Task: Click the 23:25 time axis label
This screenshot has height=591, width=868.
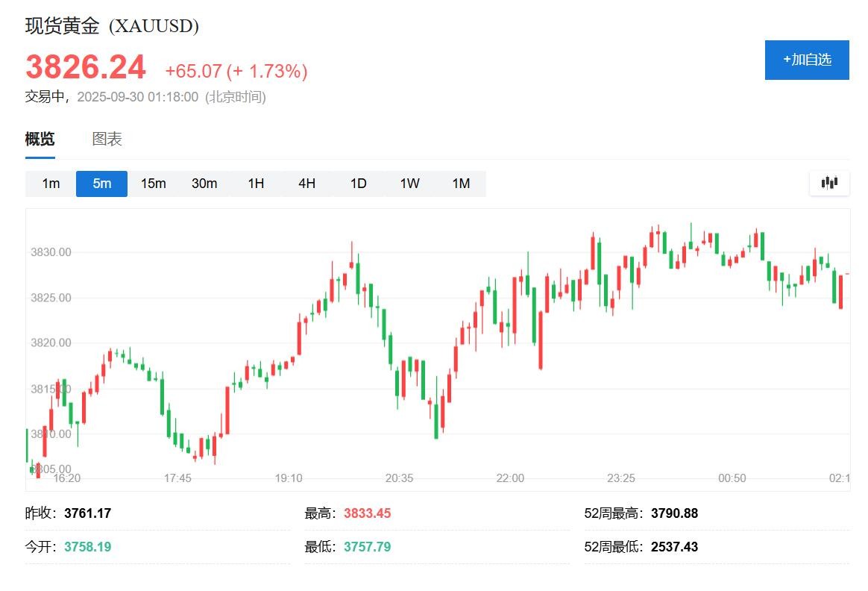Action: 620,478
